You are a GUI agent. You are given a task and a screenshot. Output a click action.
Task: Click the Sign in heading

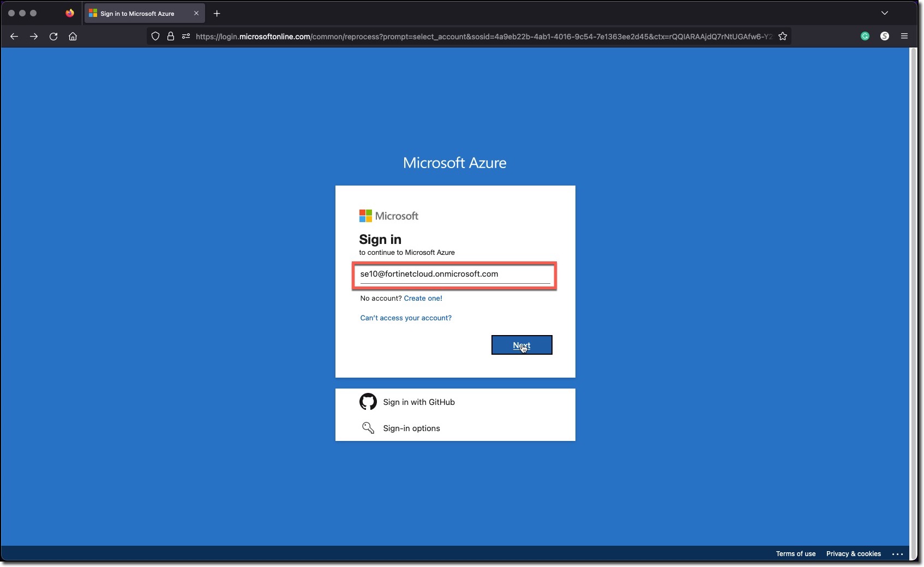pyautogui.click(x=380, y=240)
